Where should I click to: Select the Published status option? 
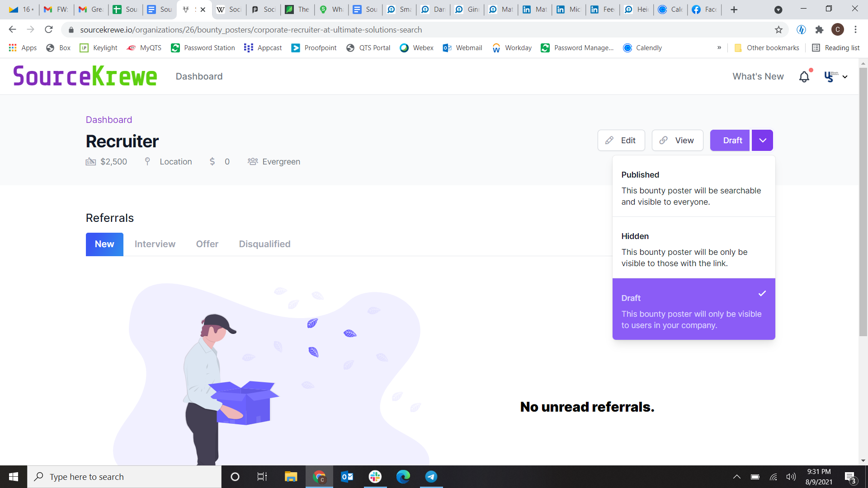[693, 188]
